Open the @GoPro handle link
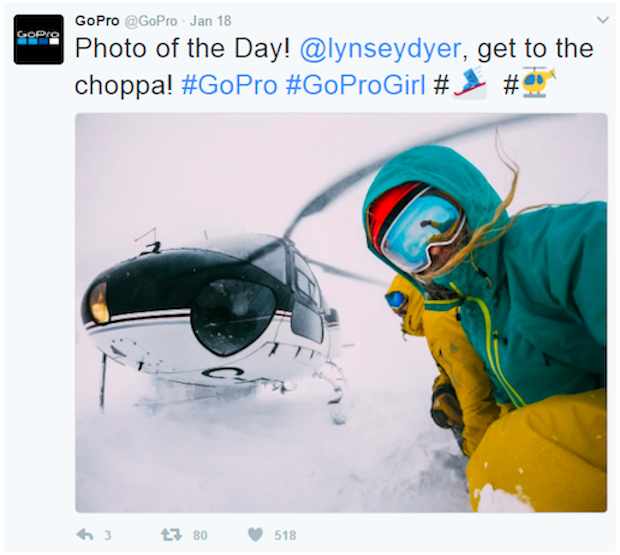This screenshot has width=620, height=555. [x=151, y=21]
